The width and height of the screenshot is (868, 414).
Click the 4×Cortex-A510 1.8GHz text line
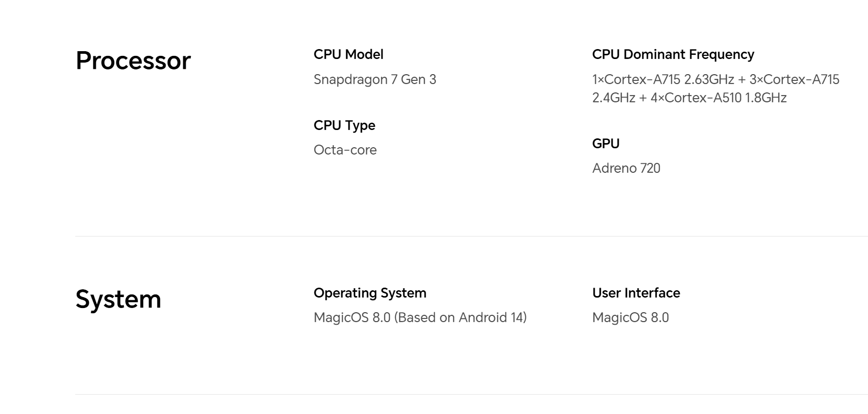[719, 98]
